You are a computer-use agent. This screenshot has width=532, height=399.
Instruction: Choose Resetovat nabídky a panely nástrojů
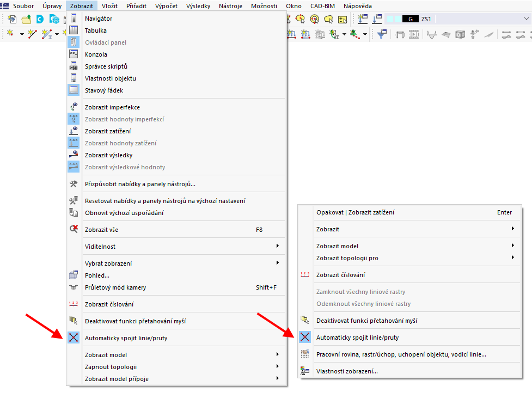pos(175,201)
